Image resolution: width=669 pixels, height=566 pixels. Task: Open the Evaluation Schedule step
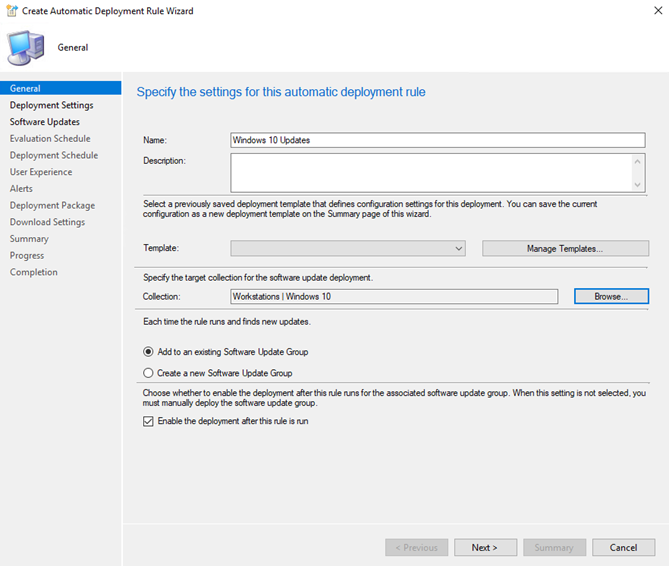[50, 139]
